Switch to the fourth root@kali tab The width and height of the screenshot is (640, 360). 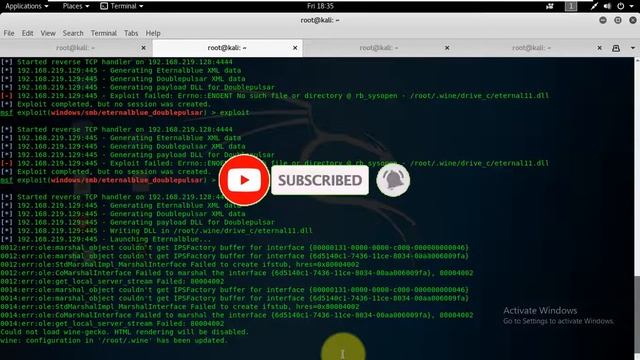point(531,48)
